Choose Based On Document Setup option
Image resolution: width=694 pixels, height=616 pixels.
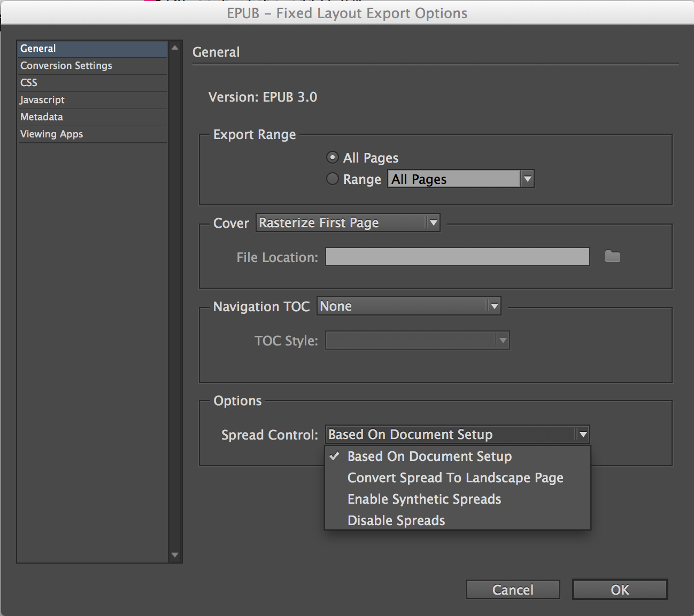click(x=429, y=457)
